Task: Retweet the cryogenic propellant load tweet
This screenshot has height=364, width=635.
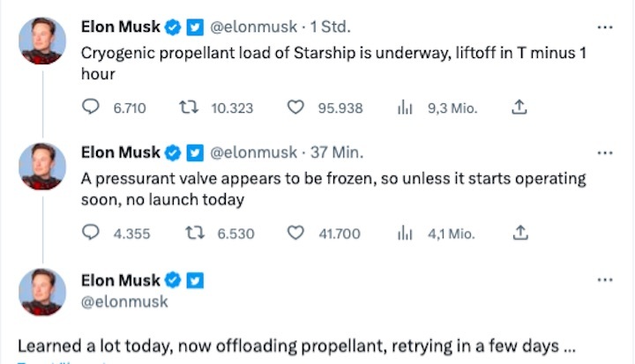Action: point(188,108)
